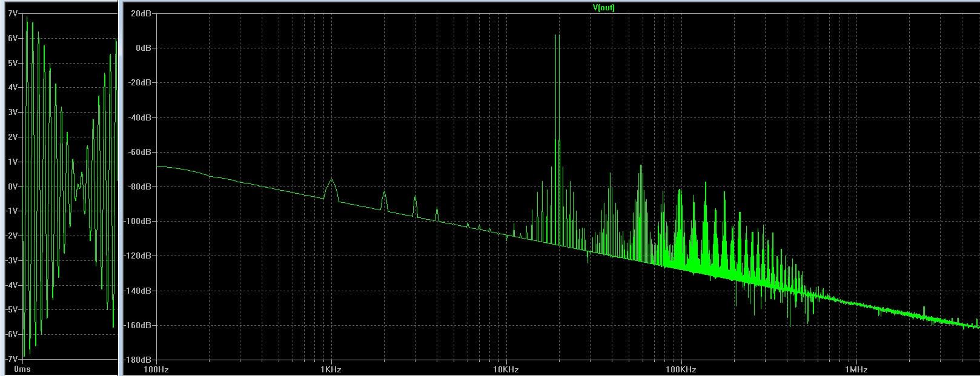Image resolution: width=980 pixels, height=376 pixels.
Task: Click the 3V label in waveform pane
Action: click(13, 113)
